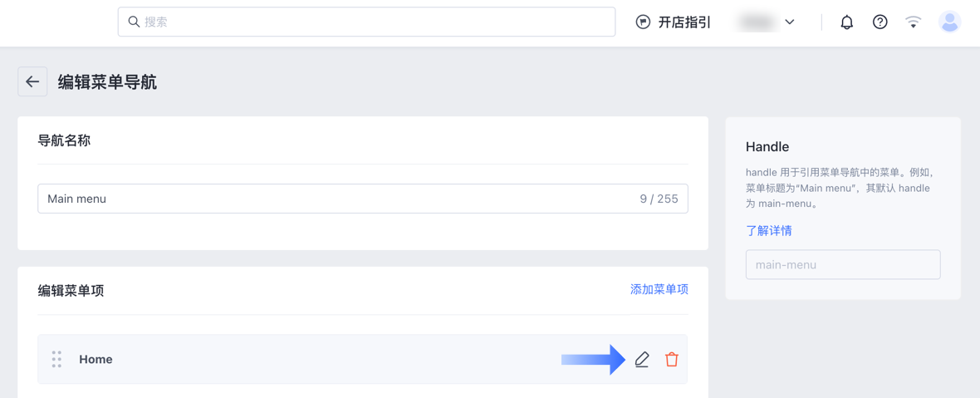Grab the drag handle dots beside Home
This screenshot has width=980, height=398.
point(56,359)
